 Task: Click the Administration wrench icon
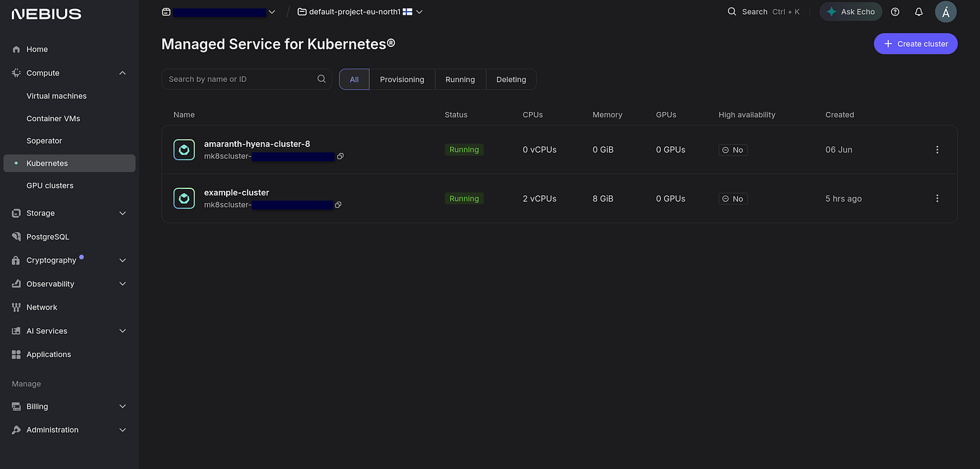coord(16,430)
